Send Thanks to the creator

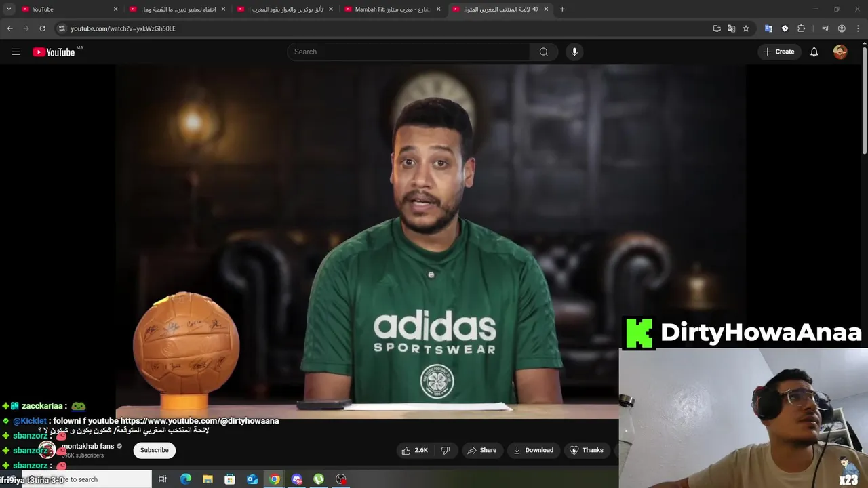(x=587, y=450)
